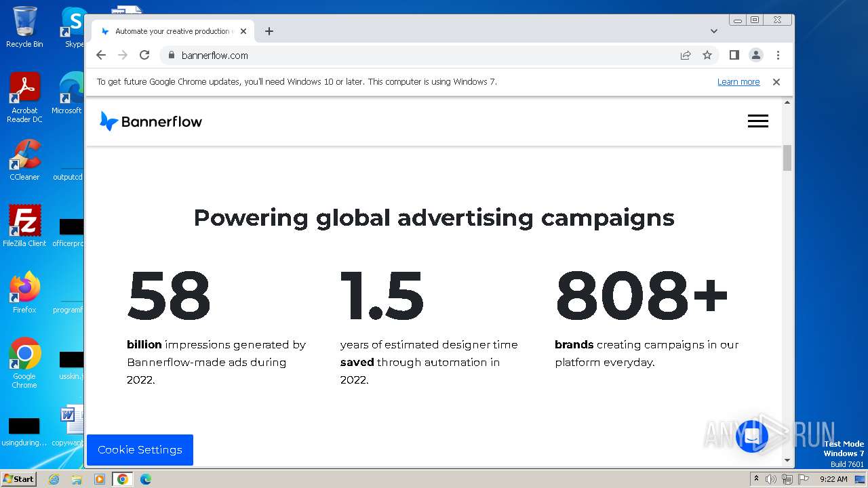Screen dimensions: 868x488
Task: Open the Chrome profile avatar menu
Action: coord(755,55)
